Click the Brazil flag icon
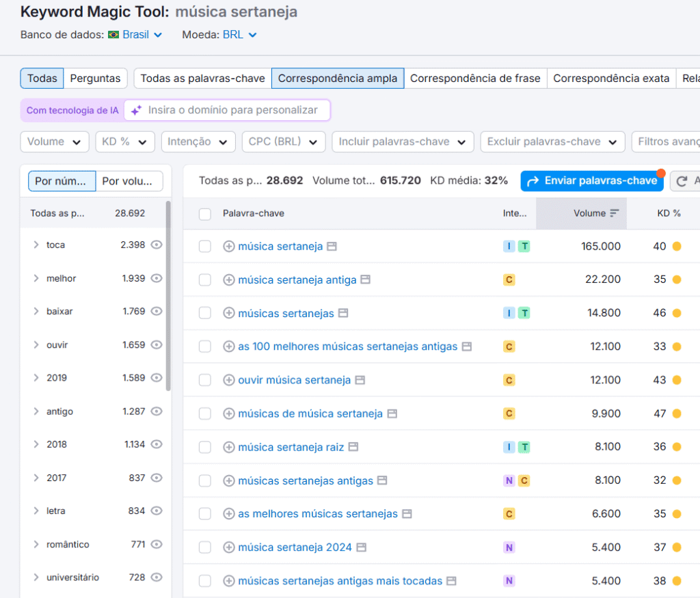 click(113, 35)
